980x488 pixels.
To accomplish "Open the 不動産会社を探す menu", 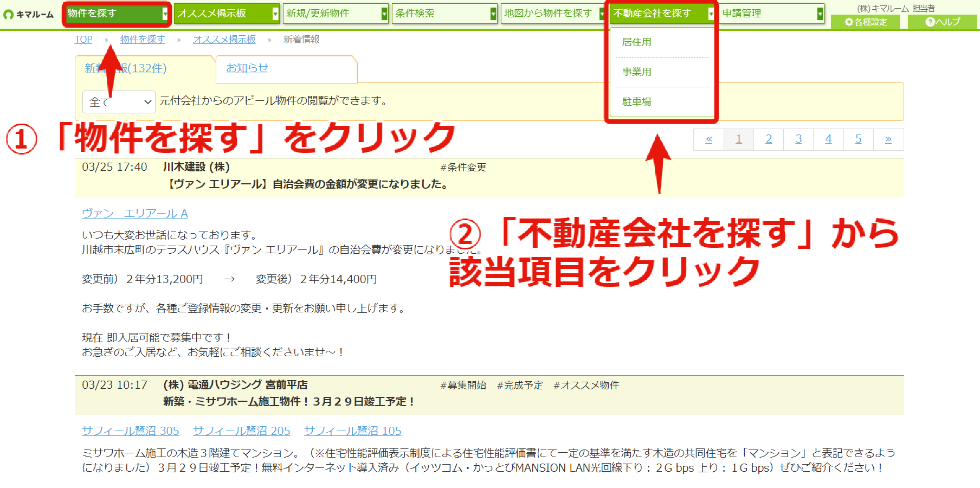I will (662, 14).
